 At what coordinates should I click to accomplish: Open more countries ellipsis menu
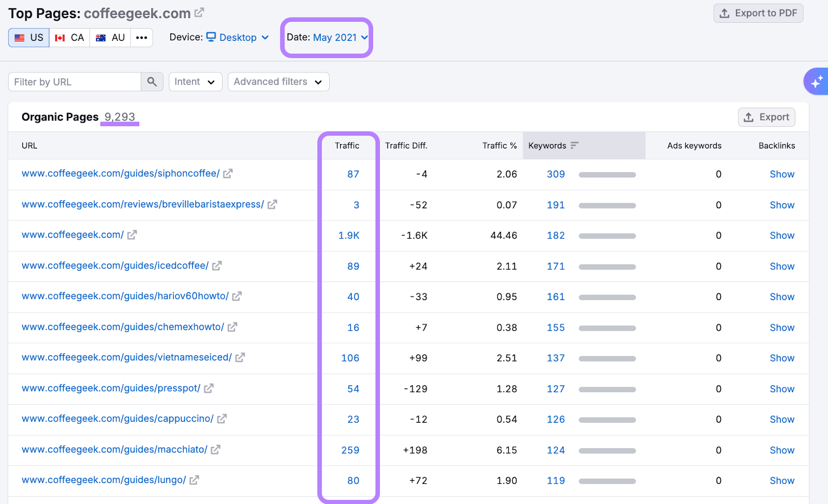tap(142, 38)
